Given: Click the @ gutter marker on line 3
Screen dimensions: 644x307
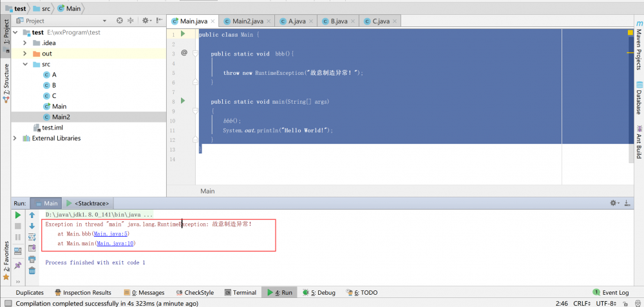Looking at the screenshot, I should (x=184, y=53).
